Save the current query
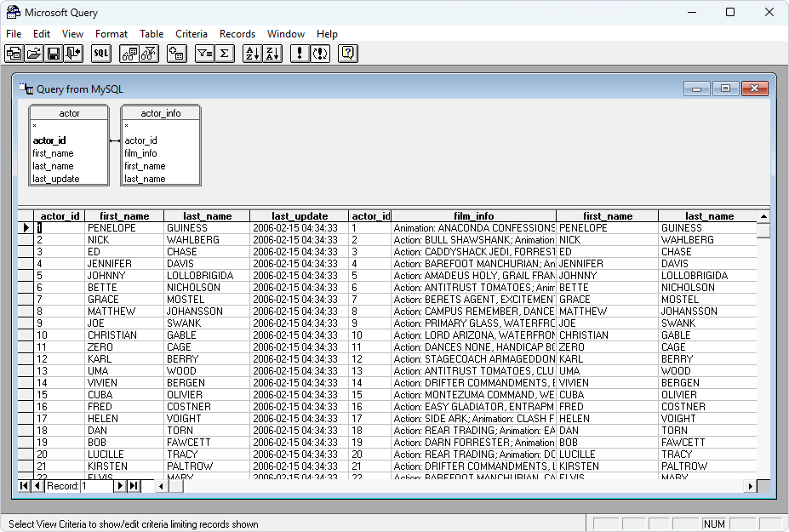This screenshot has height=532, width=789. pos(54,54)
